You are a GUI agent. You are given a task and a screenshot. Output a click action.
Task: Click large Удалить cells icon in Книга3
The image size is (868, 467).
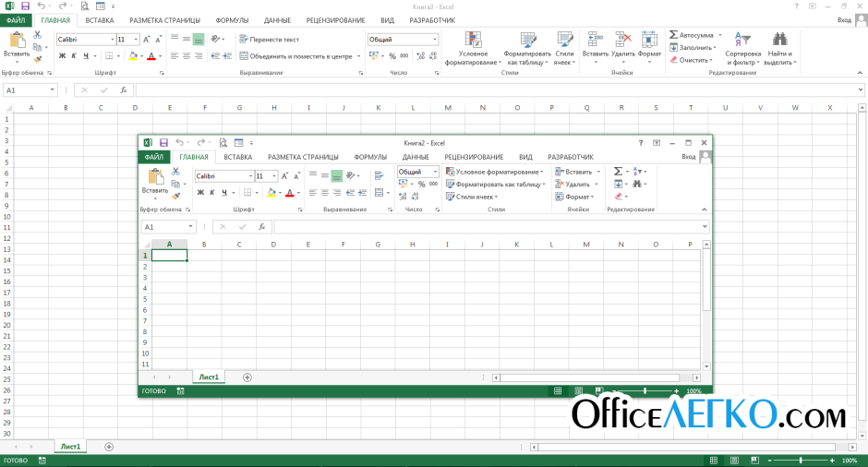pos(622,40)
